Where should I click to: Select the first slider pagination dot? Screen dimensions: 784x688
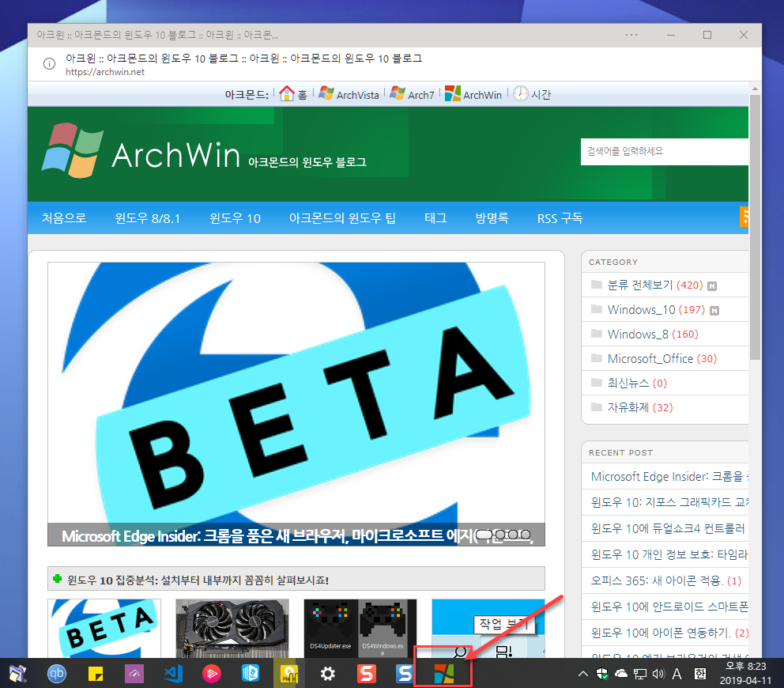(484, 535)
